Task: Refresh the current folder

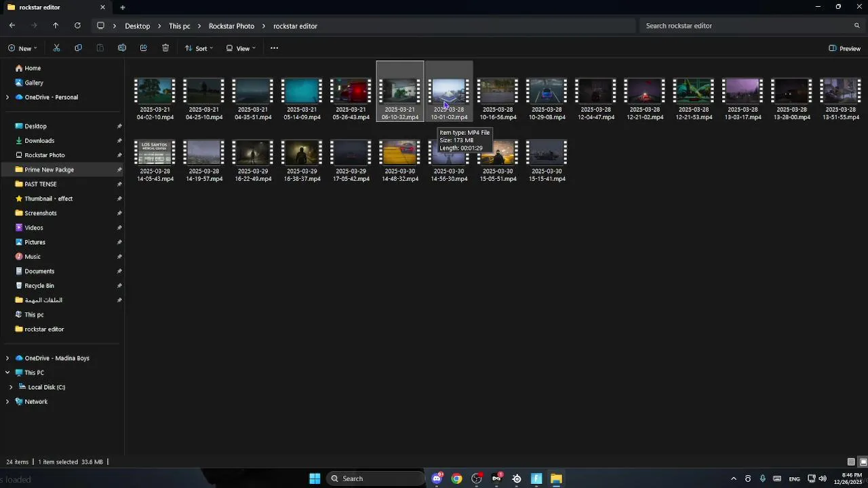Action: pyautogui.click(x=77, y=26)
